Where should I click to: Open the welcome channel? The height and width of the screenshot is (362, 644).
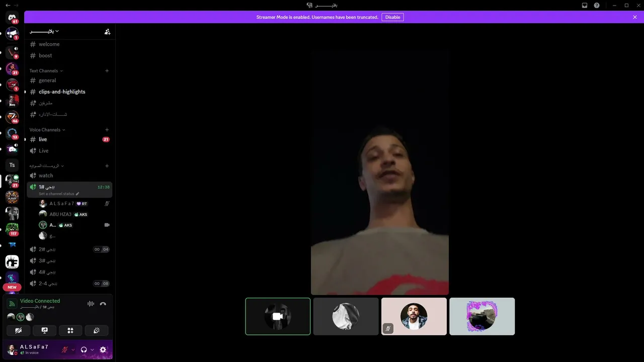[69, 44]
